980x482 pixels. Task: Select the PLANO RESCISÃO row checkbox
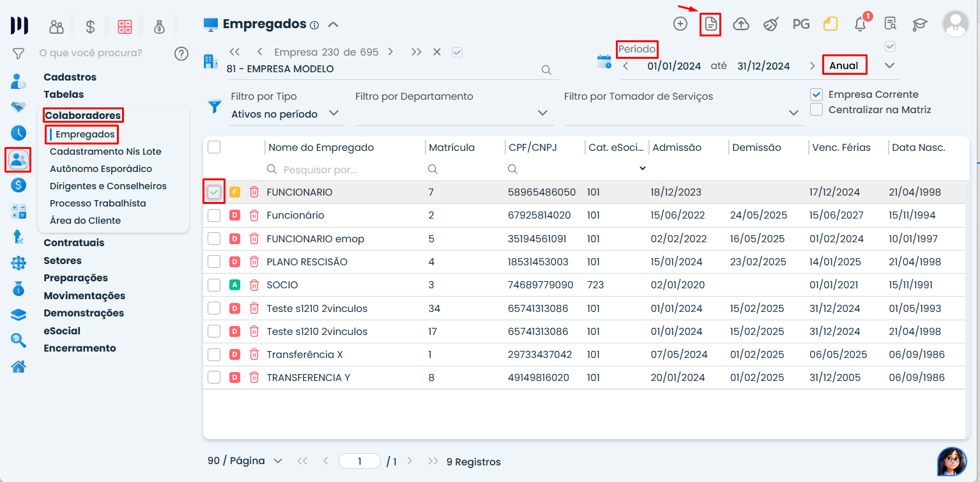pos(214,262)
